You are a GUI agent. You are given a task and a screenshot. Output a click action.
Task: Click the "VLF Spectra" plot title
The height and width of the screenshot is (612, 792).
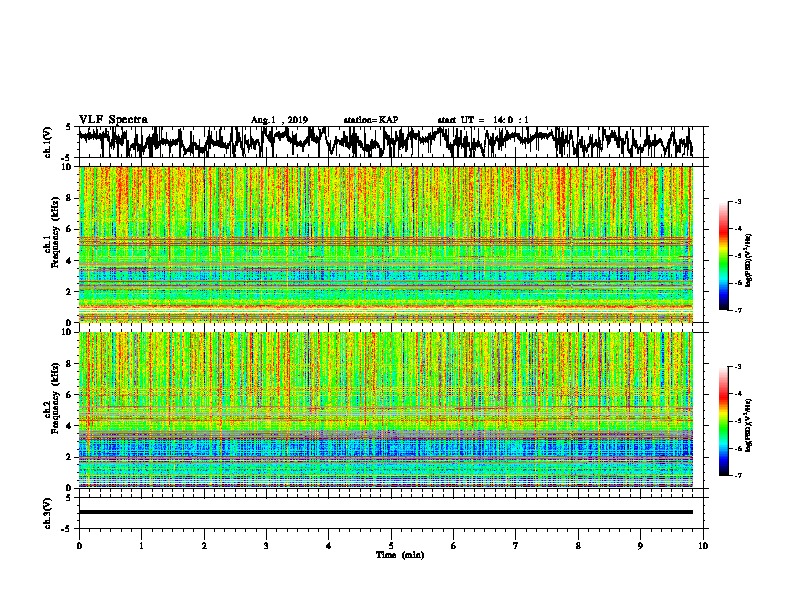113,119
